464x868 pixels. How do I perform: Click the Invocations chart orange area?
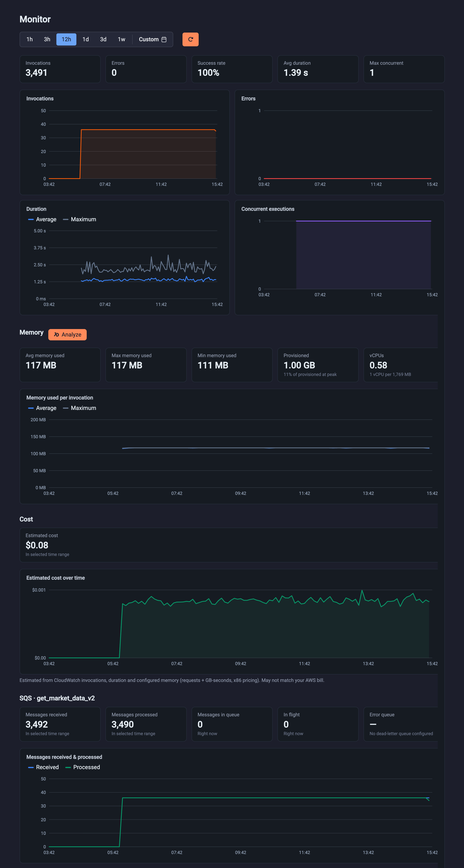point(148,154)
